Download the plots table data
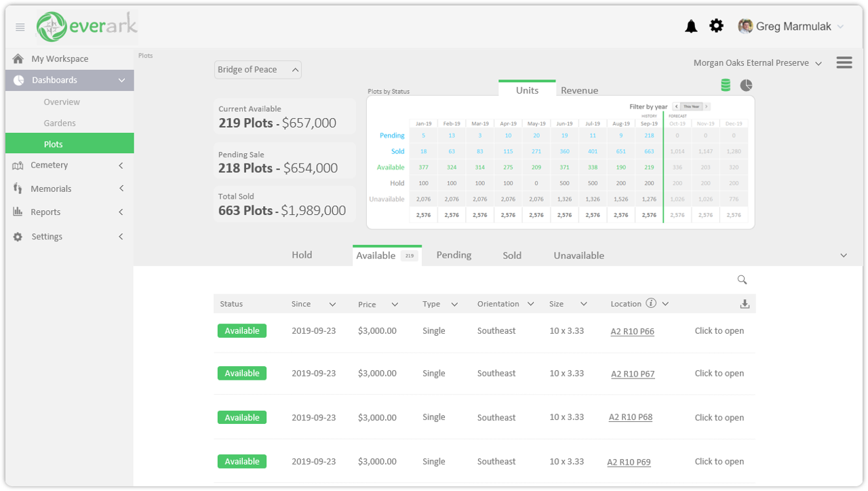 tap(745, 303)
